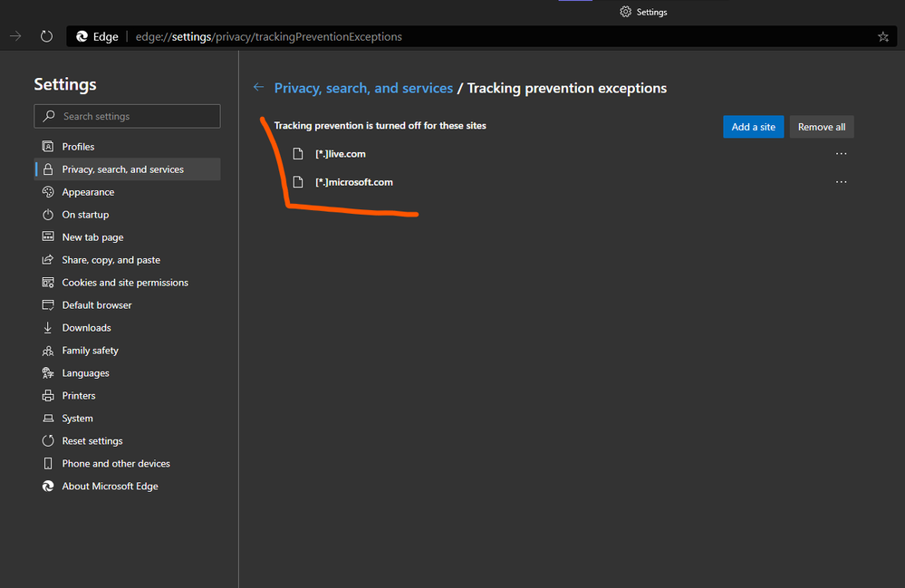Open Printers settings section
The height and width of the screenshot is (588, 905).
127,395
